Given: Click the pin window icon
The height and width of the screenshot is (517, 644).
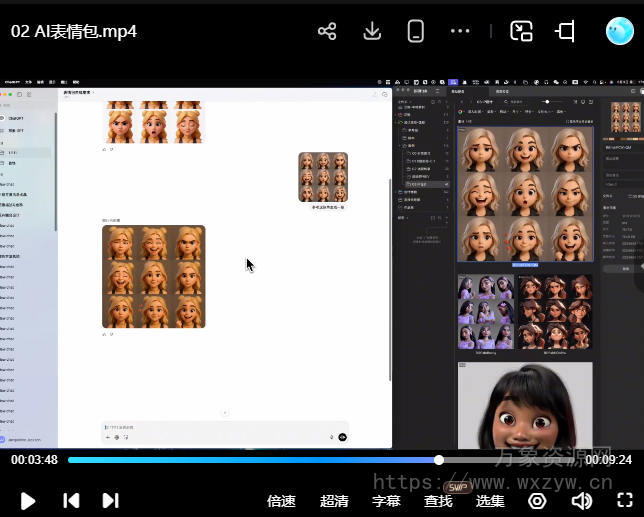Looking at the screenshot, I should pyautogui.click(x=566, y=31).
